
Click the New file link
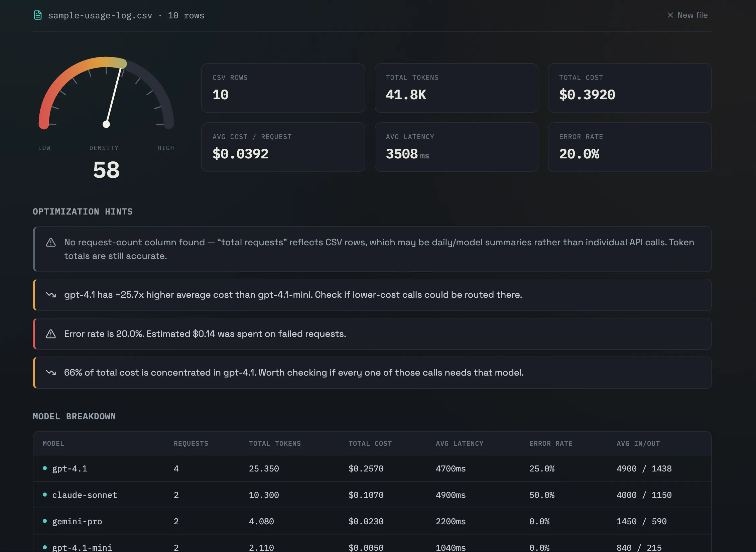687,15
